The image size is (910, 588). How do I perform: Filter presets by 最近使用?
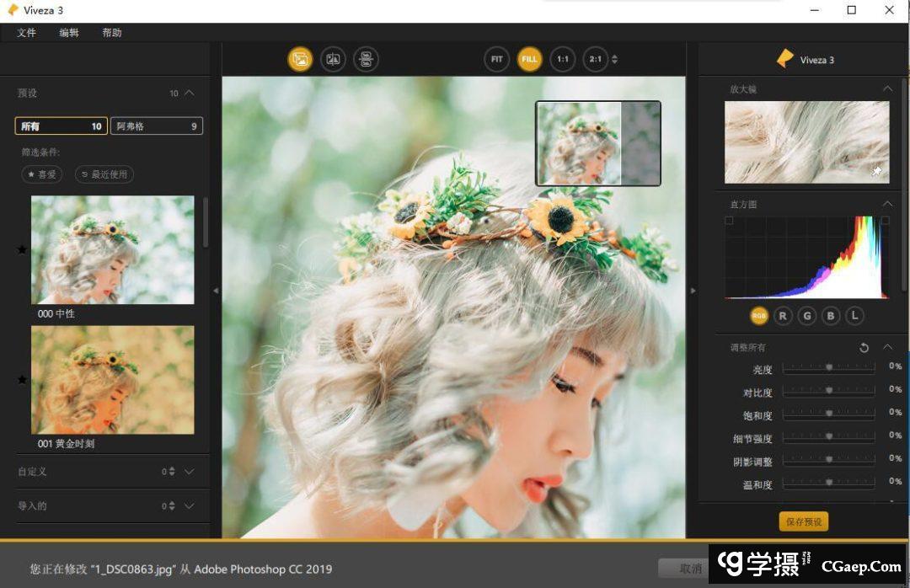(x=104, y=174)
